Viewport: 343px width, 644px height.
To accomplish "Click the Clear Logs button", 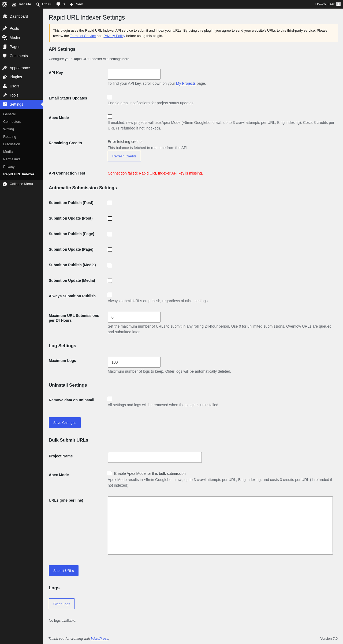I will click(62, 604).
